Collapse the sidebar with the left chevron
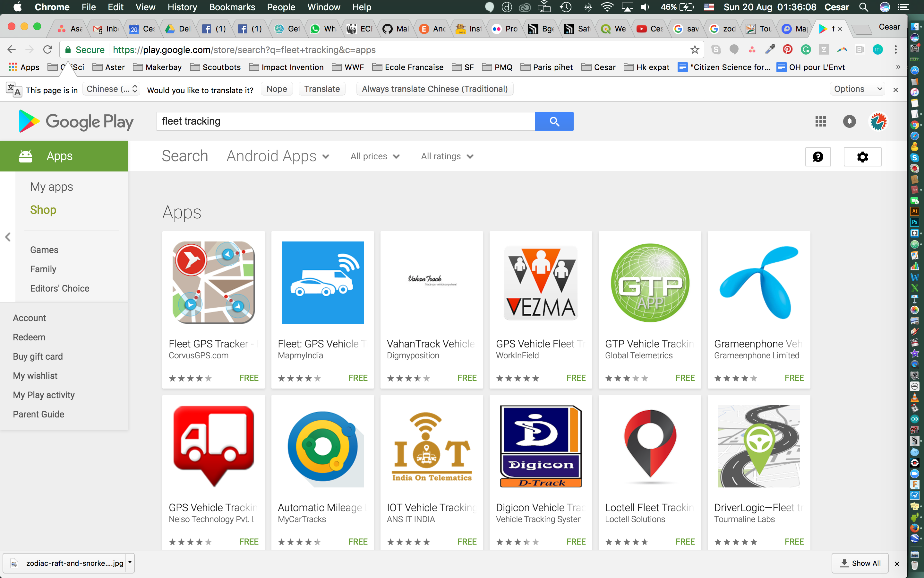This screenshot has height=578, width=924. (8, 237)
